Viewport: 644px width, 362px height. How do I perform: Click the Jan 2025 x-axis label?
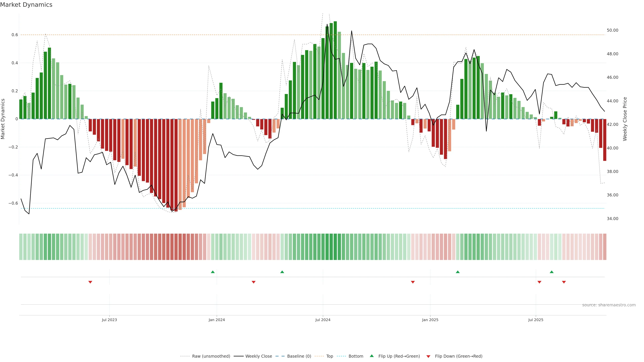pos(430,320)
